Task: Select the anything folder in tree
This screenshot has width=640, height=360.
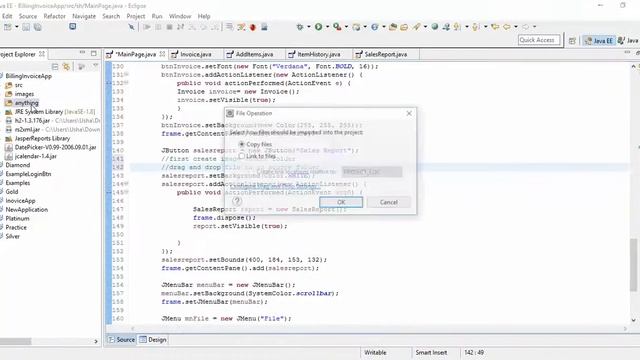Action: pos(27,103)
